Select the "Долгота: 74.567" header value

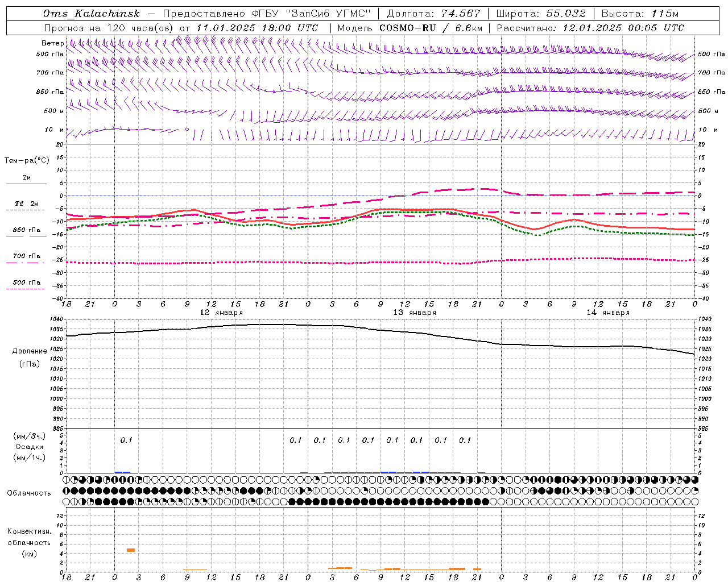[x=433, y=14]
